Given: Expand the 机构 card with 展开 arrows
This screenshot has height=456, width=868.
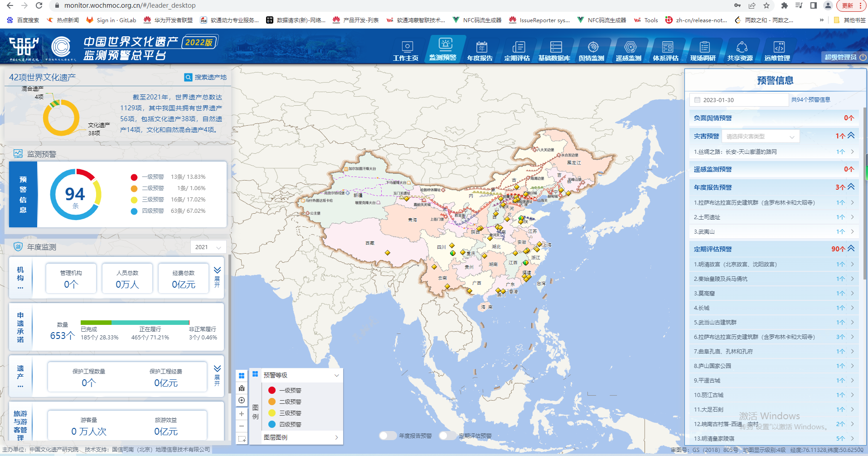Looking at the screenshot, I should [217, 277].
